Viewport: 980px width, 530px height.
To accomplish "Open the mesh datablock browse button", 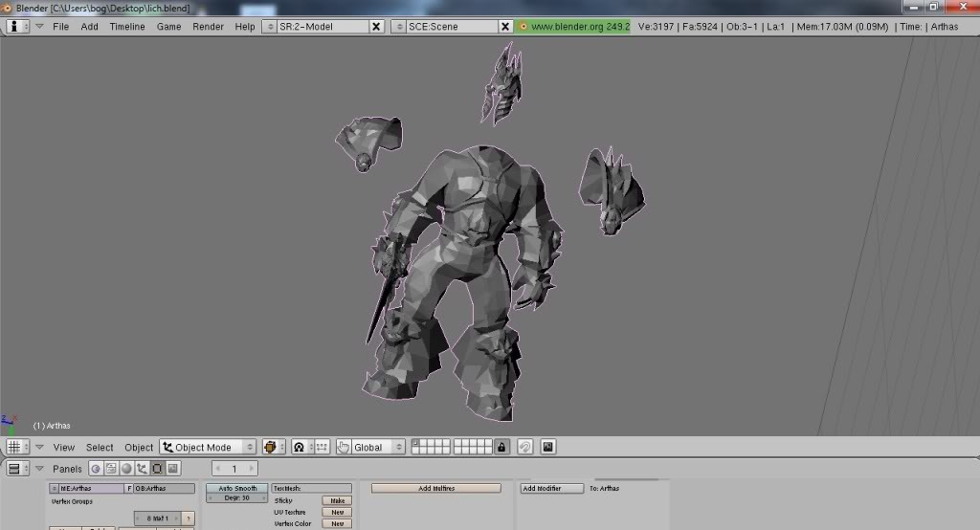I will coord(54,488).
